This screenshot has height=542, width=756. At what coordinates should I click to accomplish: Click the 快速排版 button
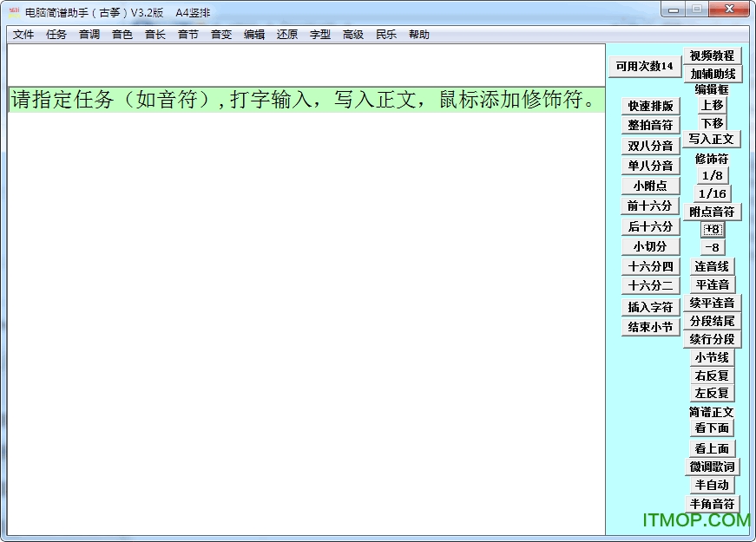[650, 106]
